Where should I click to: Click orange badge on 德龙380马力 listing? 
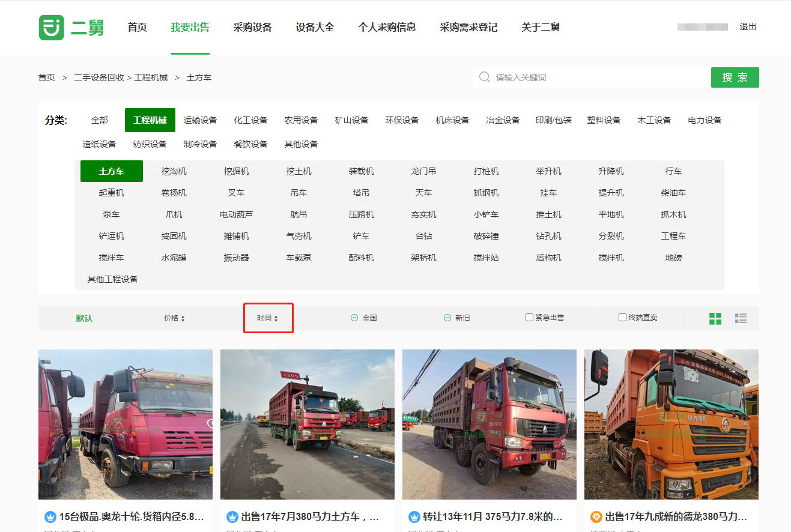[x=596, y=516]
